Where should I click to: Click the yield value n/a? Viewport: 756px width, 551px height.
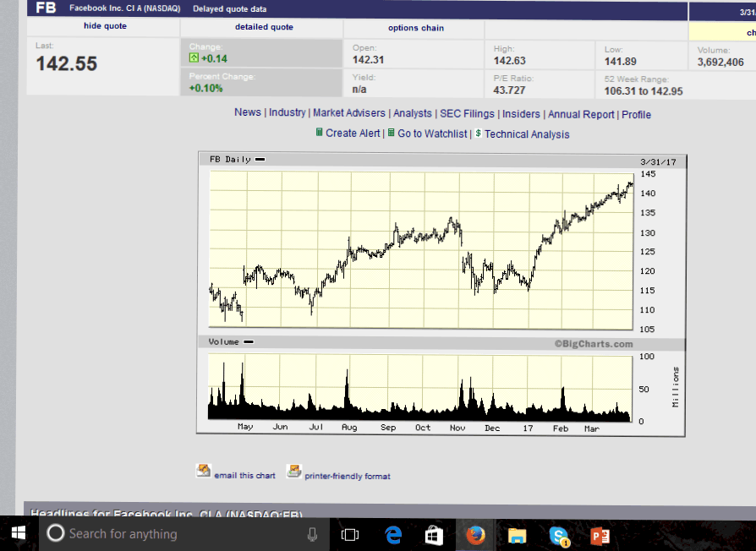(x=359, y=89)
